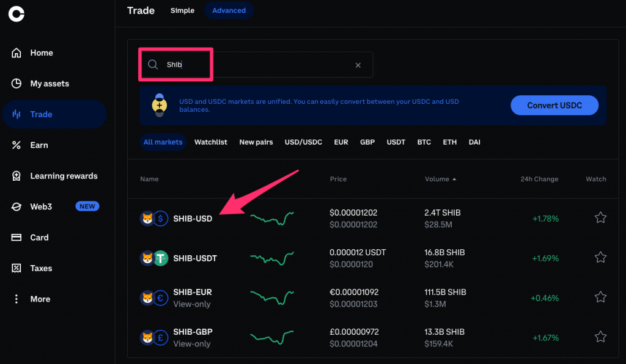Add SHIB-USD to watchlist with star
Screen dimensions: 626x364
coord(600,217)
